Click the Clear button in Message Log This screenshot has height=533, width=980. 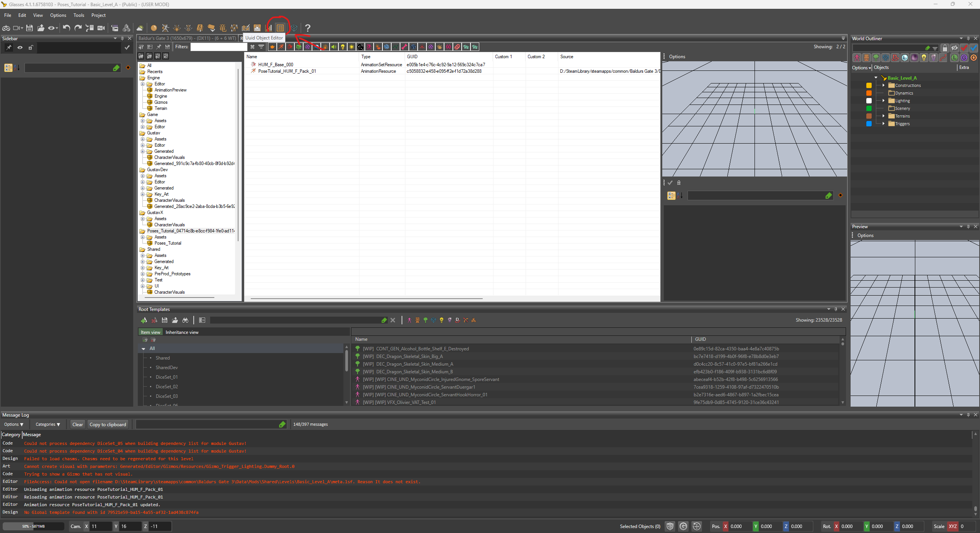tap(78, 424)
